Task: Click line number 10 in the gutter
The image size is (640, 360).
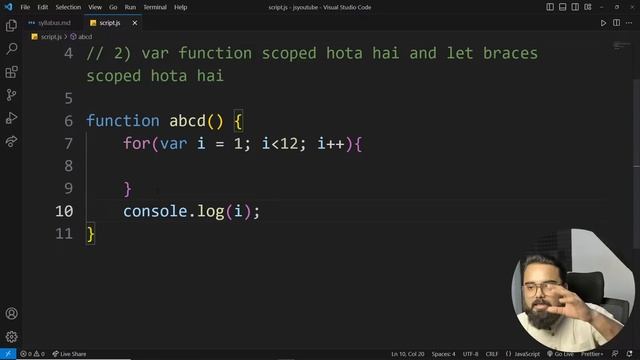Action: pyautogui.click(x=64, y=211)
